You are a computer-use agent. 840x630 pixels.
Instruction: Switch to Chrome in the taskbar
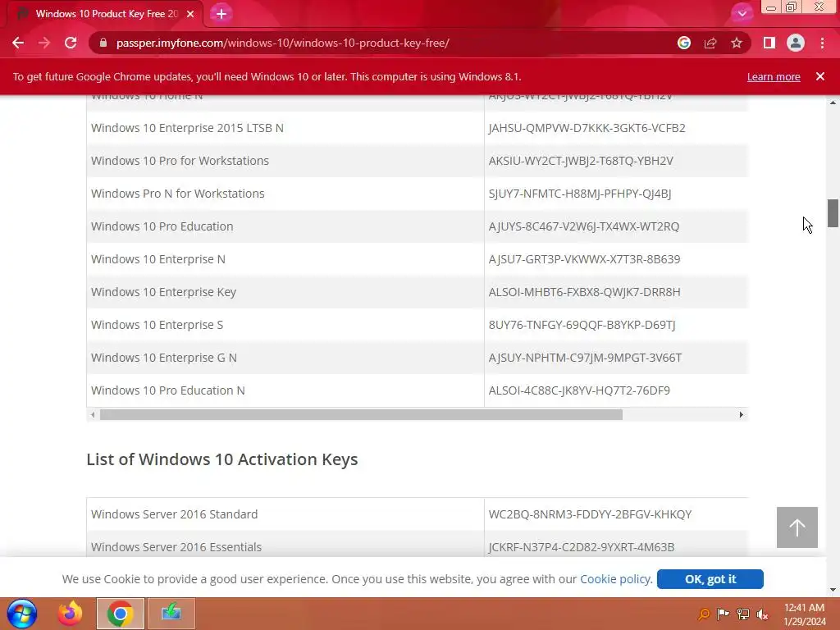pos(120,614)
